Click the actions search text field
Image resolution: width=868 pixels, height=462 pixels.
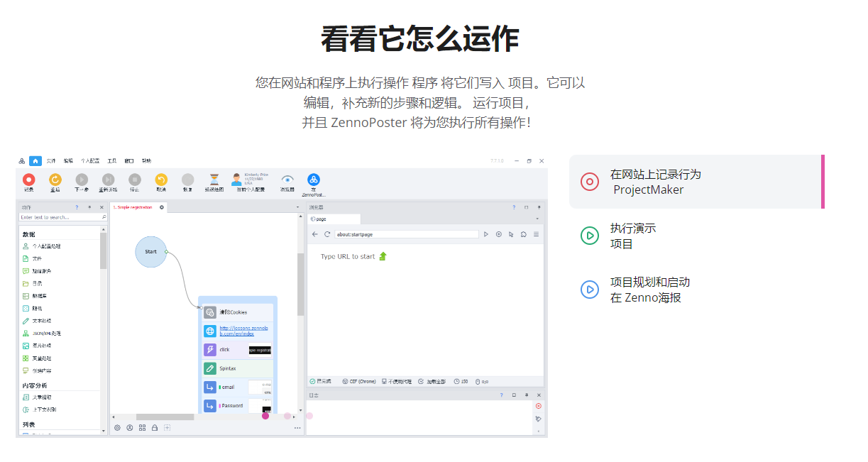(60, 217)
